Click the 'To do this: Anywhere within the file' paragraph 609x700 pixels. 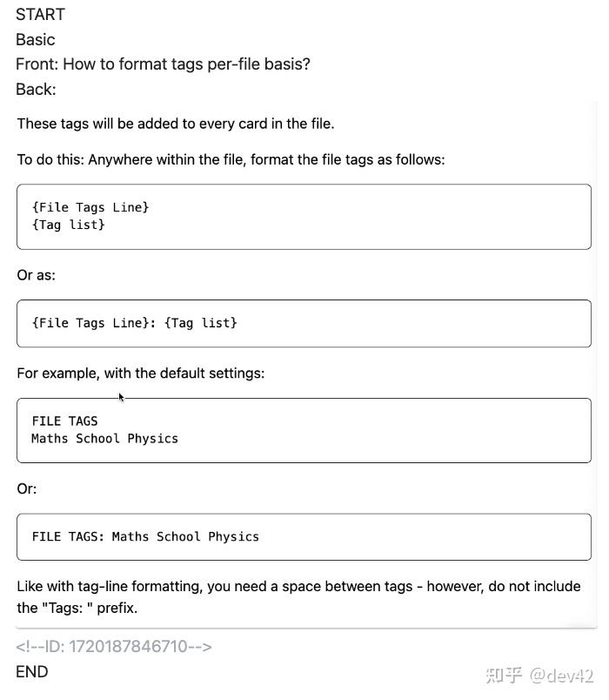tap(231, 160)
